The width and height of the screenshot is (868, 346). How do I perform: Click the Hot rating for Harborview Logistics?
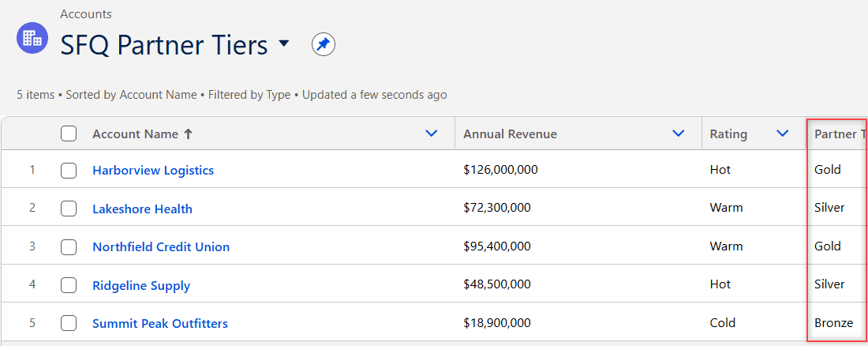point(720,170)
